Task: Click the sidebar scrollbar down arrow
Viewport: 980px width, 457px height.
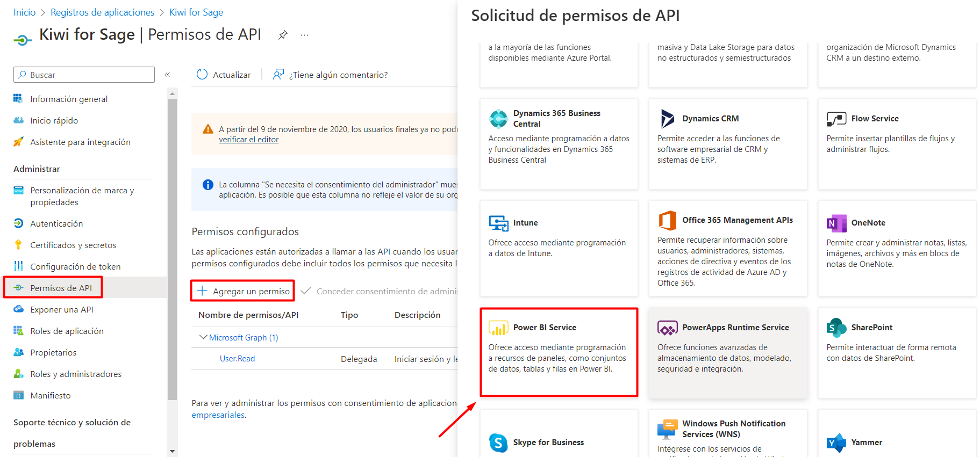Action: click(172, 451)
